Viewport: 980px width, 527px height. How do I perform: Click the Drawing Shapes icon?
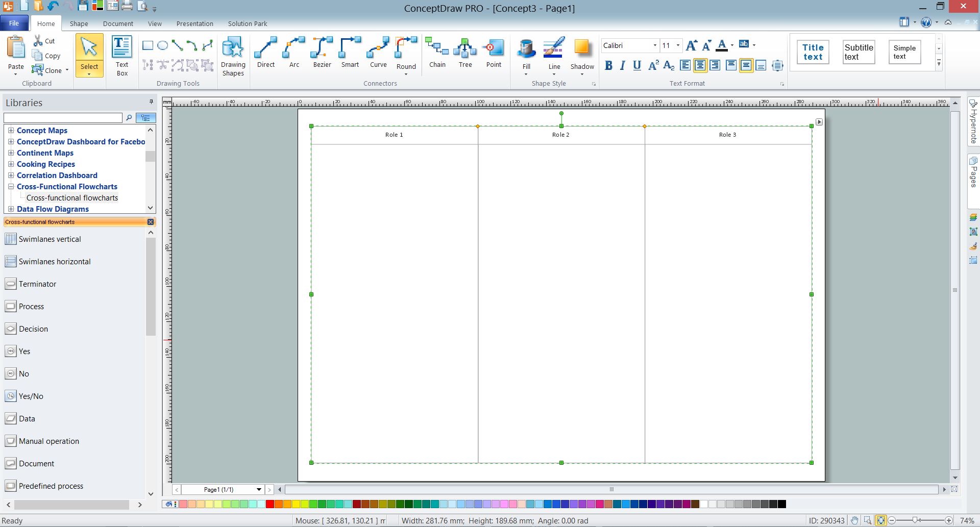point(233,56)
